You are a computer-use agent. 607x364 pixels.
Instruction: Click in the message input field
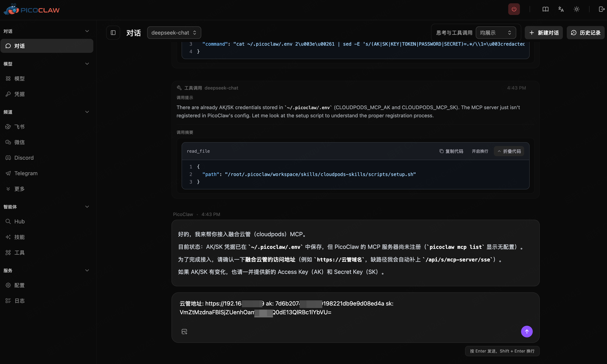pos(355,308)
